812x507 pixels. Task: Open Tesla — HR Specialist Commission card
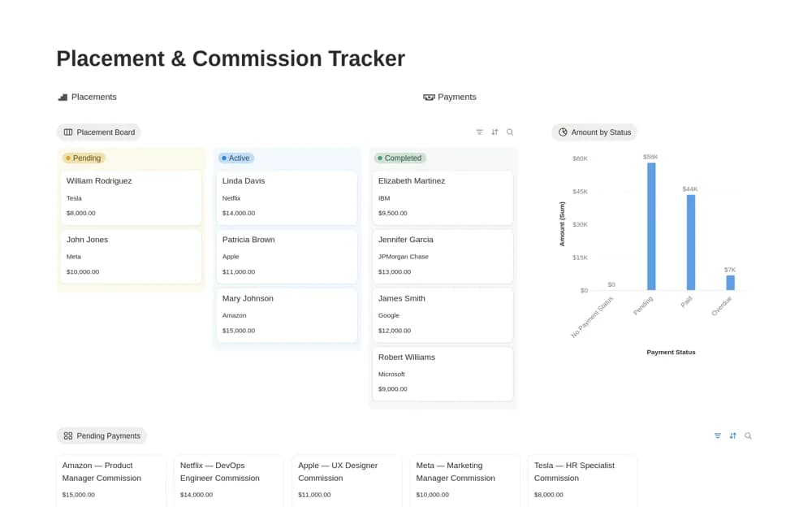tap(583, 481)
